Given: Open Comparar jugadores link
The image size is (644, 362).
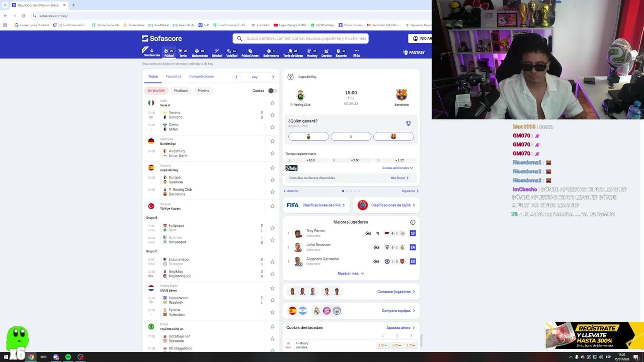Looking at the screenshot, I should pos(396,292).
